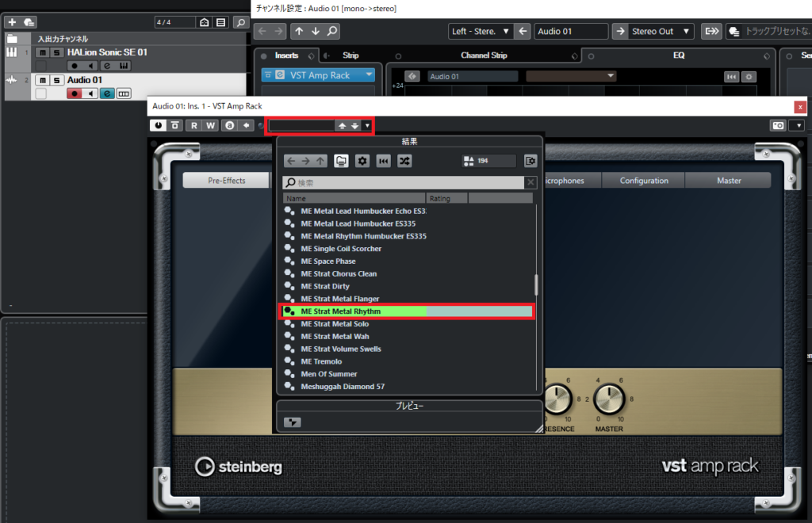Switch to the Inserts tab
Screen dimensions: 812x523
(286, 55)
